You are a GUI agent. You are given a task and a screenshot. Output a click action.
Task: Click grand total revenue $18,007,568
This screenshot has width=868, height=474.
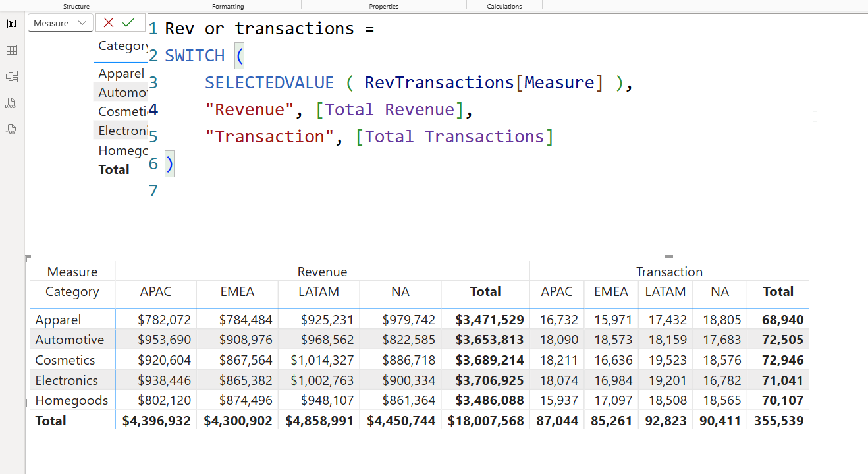tap(486, 421)
